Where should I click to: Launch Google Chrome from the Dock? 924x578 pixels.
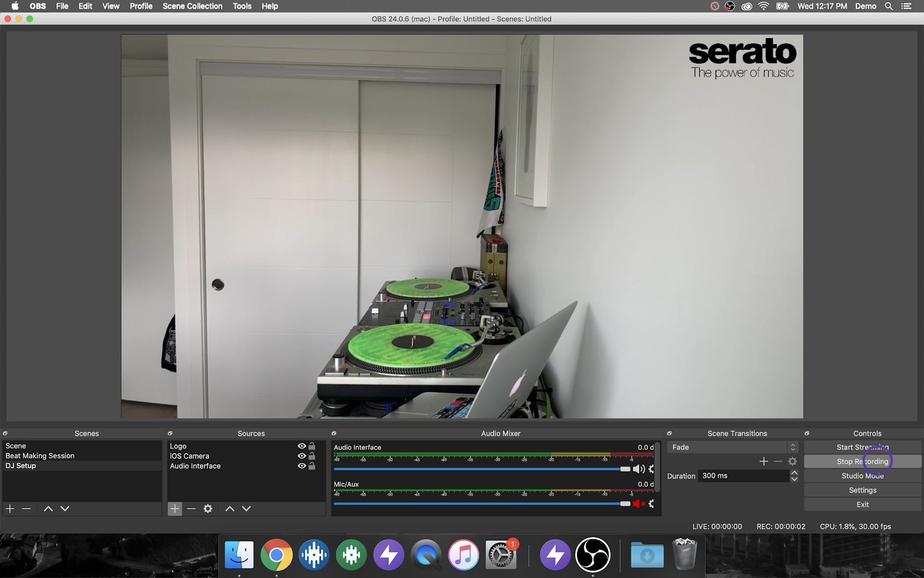pos(277,555)
